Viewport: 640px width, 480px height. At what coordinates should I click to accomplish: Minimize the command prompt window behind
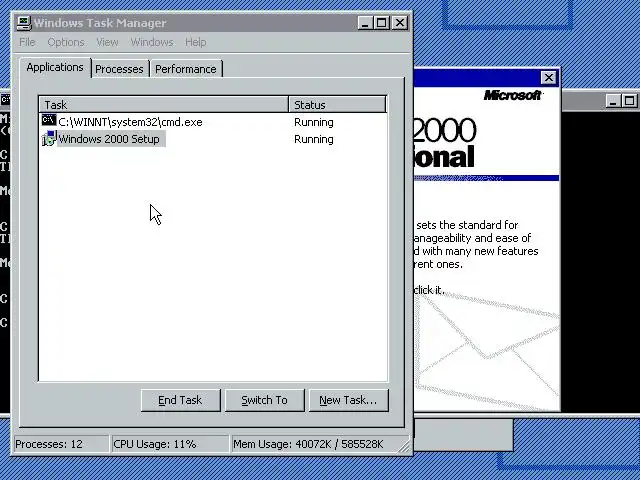pos(613,100)
